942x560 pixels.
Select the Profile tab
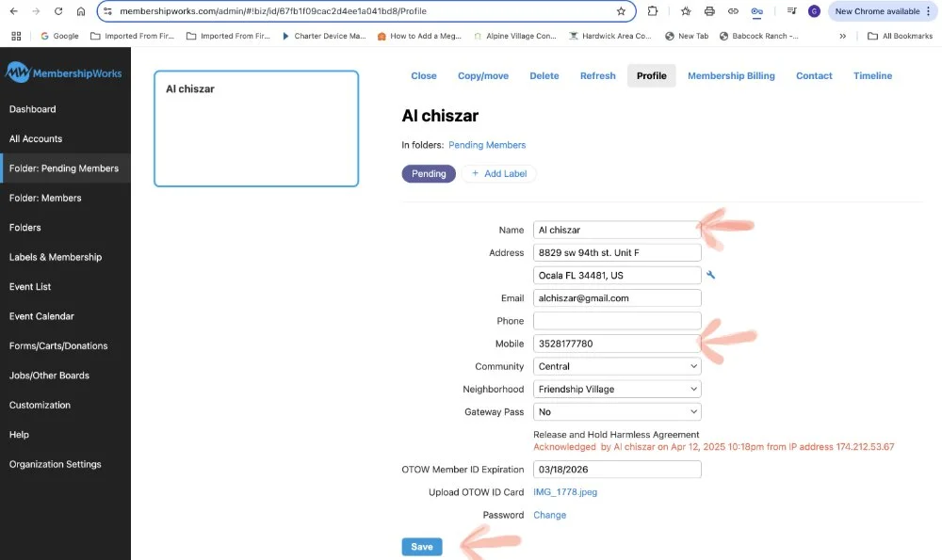(x=651, y=75)
